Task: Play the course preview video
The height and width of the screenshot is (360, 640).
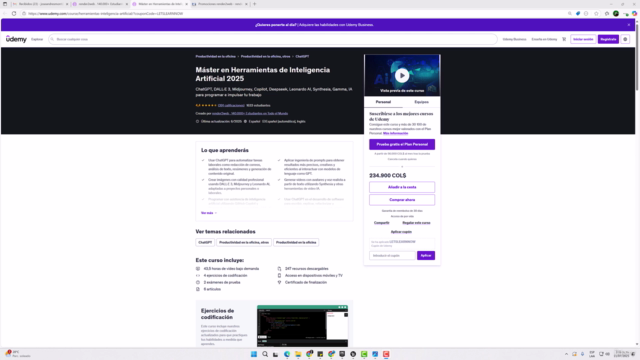Action: (402, 76)
